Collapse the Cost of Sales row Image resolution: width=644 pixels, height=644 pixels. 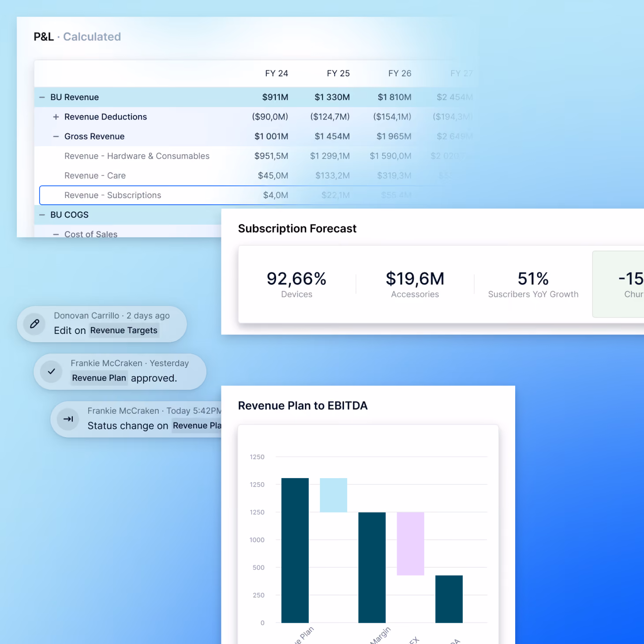click(x=56, y=234)
